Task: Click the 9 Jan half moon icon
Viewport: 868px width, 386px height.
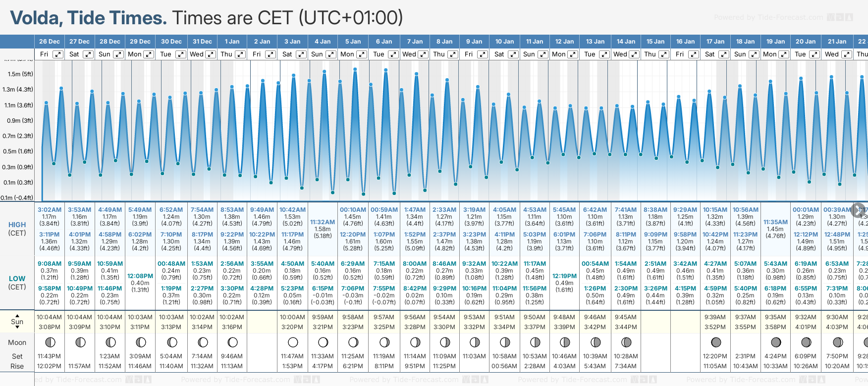Action: 475,342
